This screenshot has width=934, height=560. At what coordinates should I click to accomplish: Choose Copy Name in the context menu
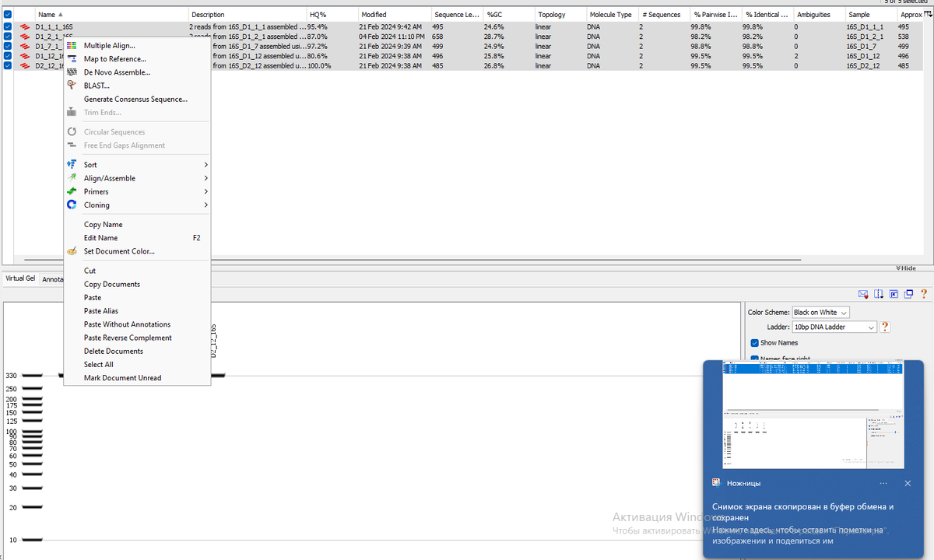pos(137,224)
